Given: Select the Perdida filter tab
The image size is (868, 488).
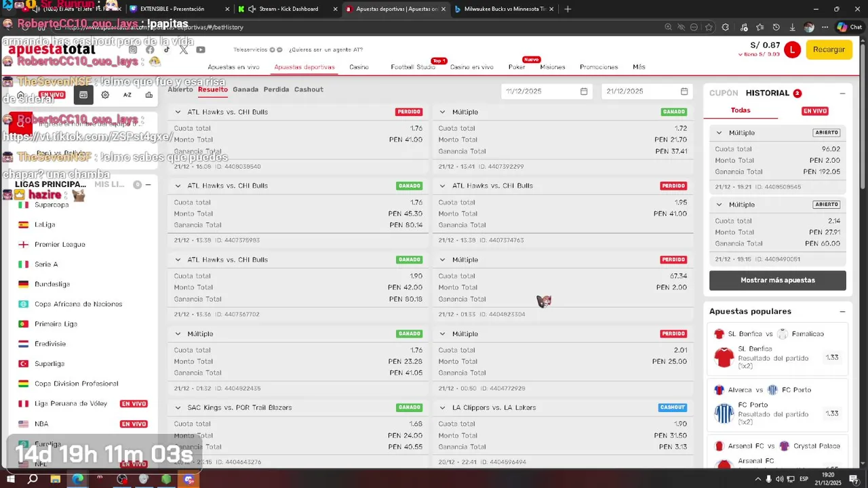Looking at the screenshot, I should click(x=277, y=89).
